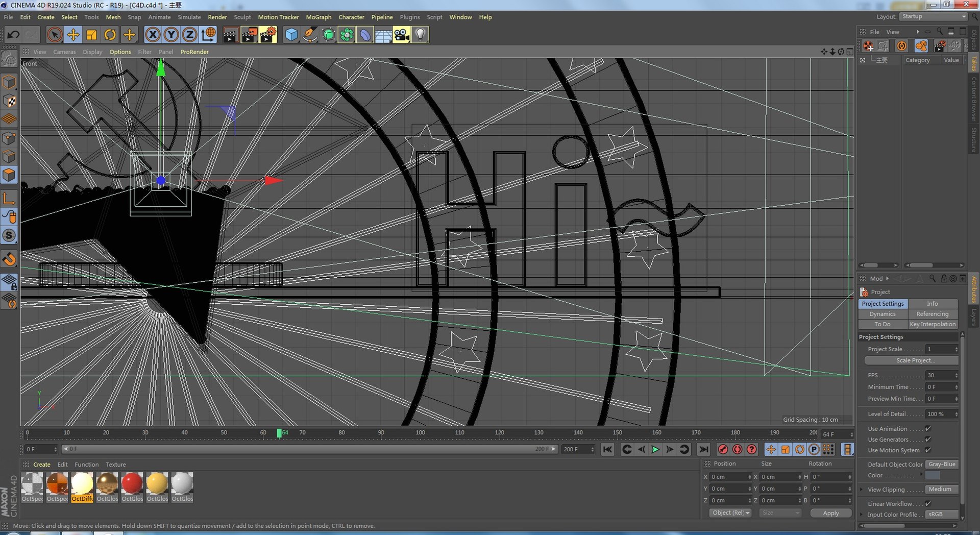Toggle the Linear Workflow checkbox
The width and height of the screenshot is (980, 535).
click(x=928, y=504)
